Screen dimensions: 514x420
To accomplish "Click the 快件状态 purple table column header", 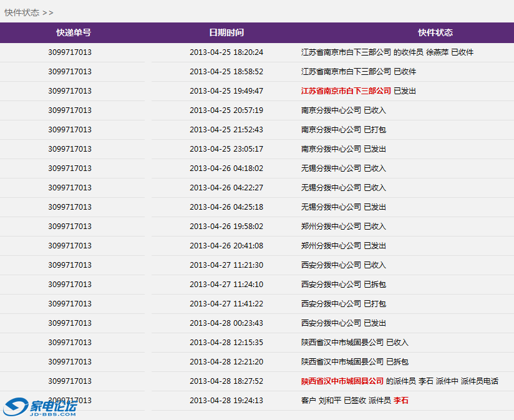I will [x=435, y=32].
